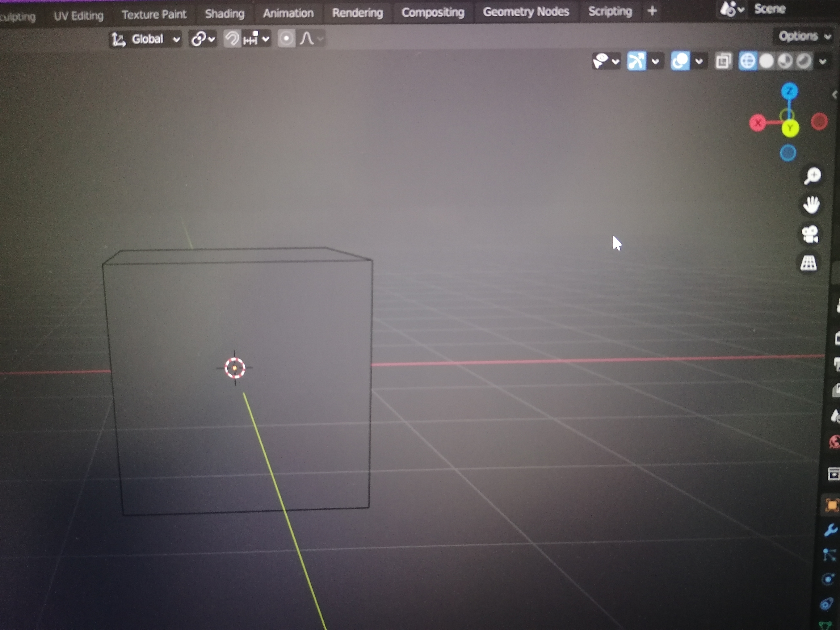The height and width of the screenshot is (630, 840).
Task: Open the pivot point dropdown
Action: pos(203,39)
